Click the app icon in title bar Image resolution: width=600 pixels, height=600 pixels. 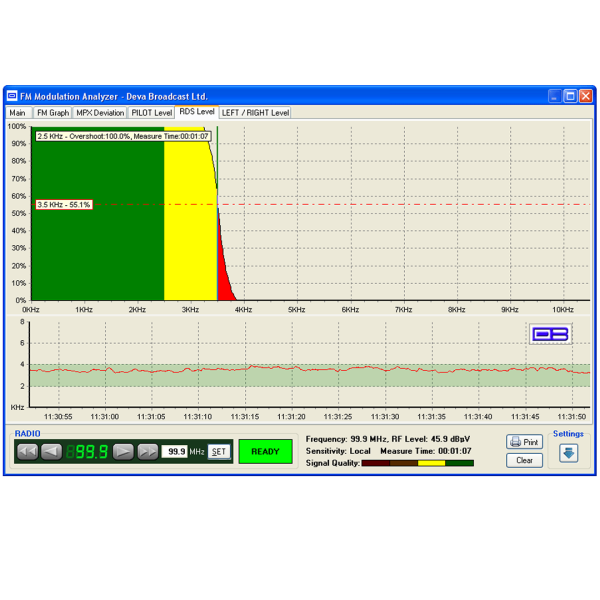12,96
